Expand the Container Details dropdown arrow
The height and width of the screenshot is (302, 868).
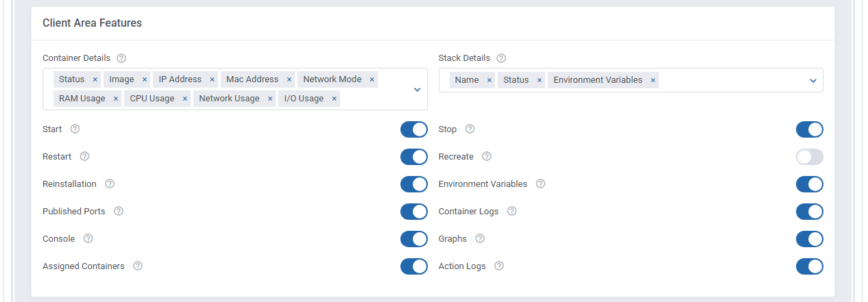pos(417,89)
